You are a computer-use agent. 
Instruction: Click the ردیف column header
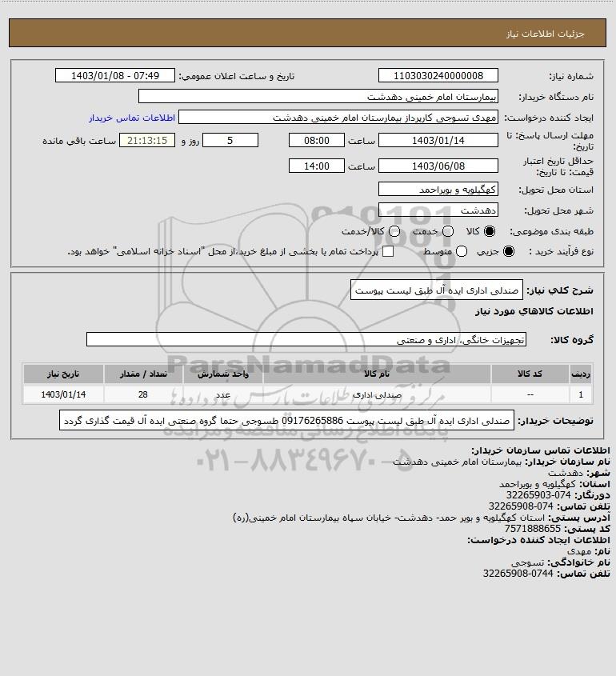pos(581,374)
